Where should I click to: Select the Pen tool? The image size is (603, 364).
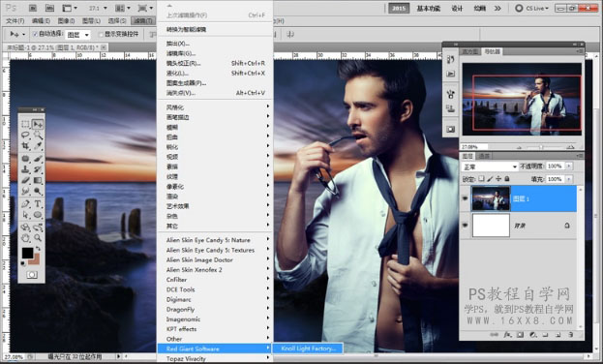click(x=26, y=203)
